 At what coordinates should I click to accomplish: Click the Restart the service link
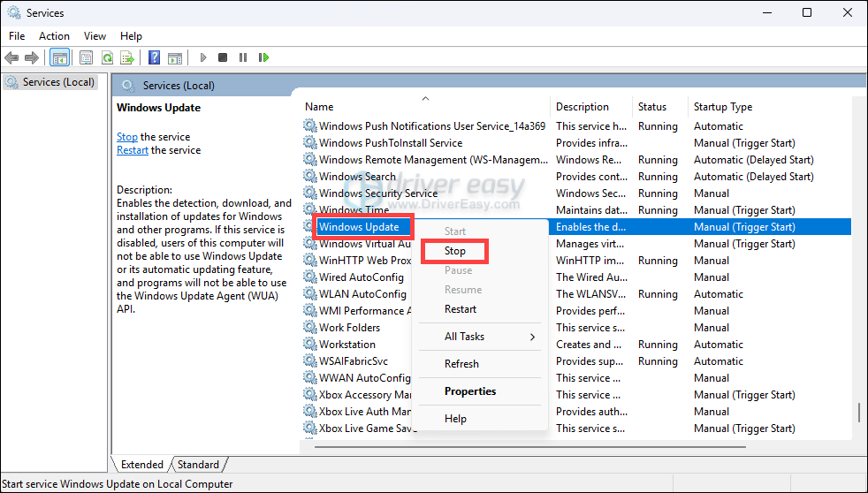(133, 150)
